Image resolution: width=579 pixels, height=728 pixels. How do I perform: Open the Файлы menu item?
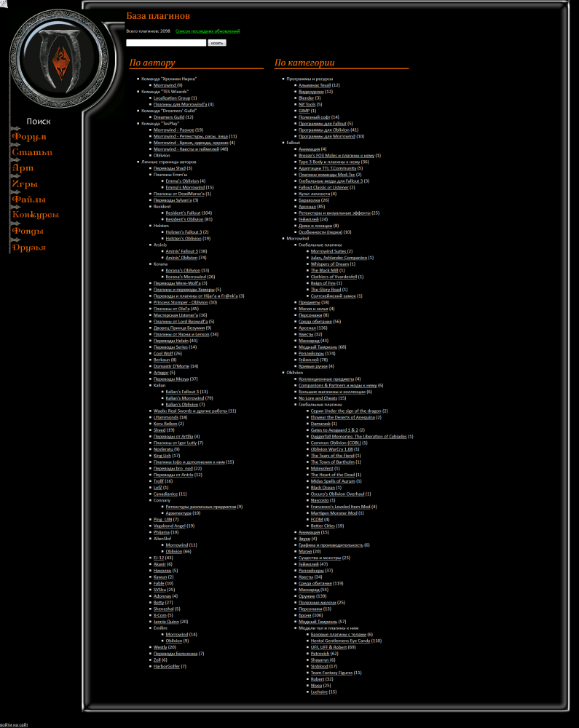pos(29,199)
